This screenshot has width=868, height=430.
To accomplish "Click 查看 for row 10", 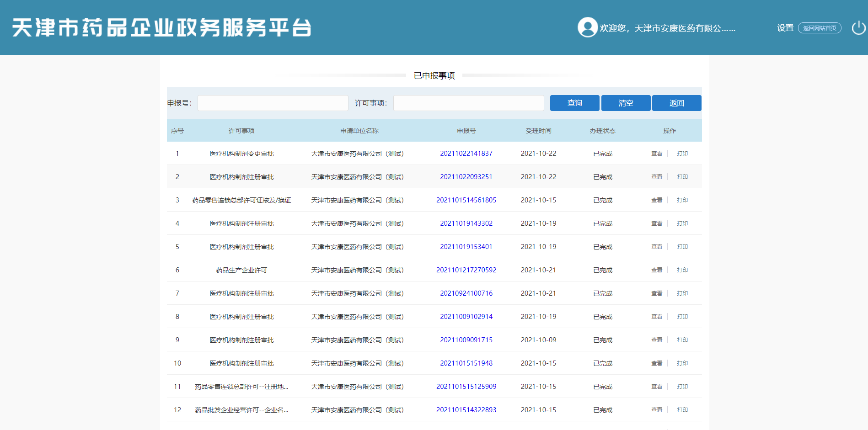I will 657,363.
